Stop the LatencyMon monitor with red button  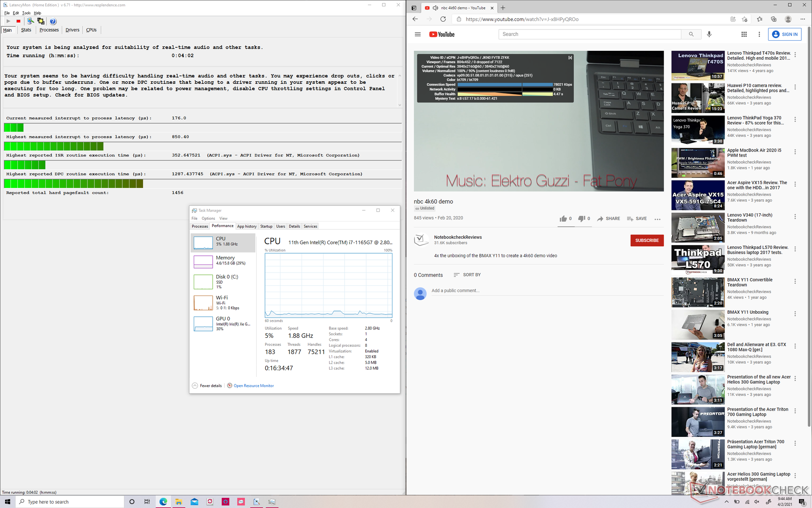pyautogui.click(x=18, y=21)
